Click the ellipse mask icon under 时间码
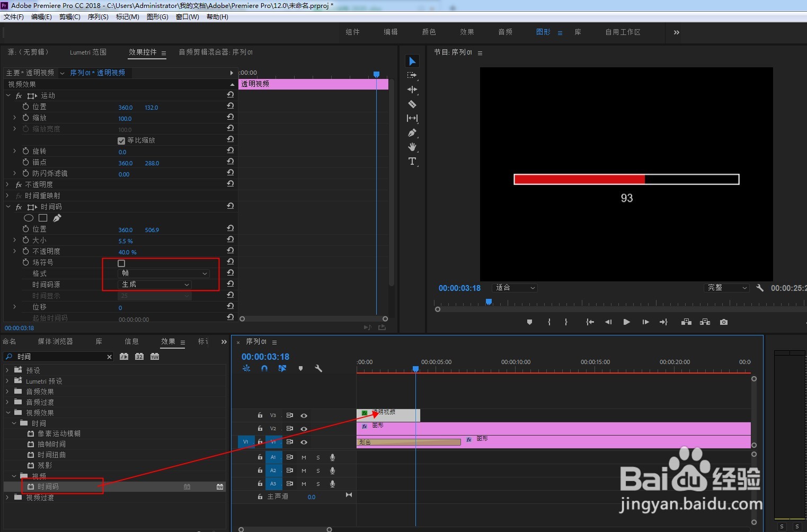The image size is (807, 532). (29, 218)
